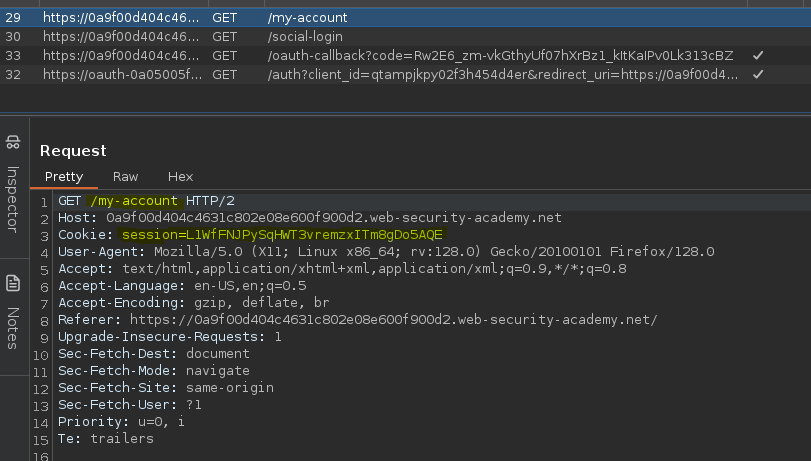Open the Notes side panel icon

13,283
